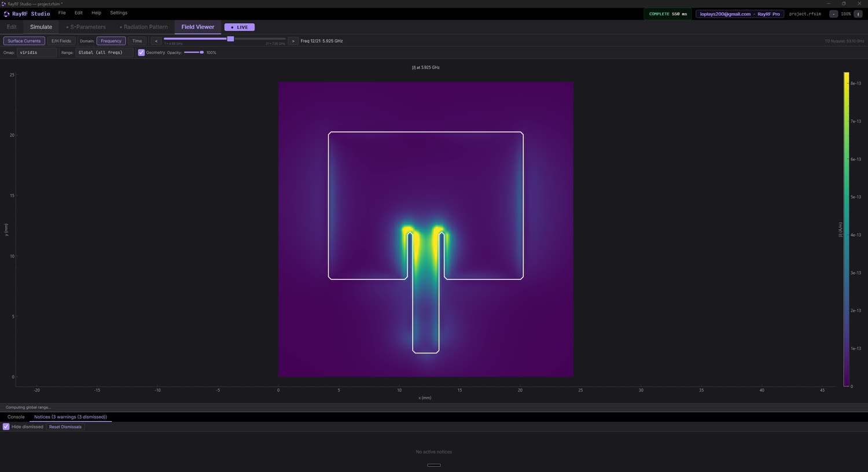Click the |J| at 5.925 GHz plot title

[426, 68]
